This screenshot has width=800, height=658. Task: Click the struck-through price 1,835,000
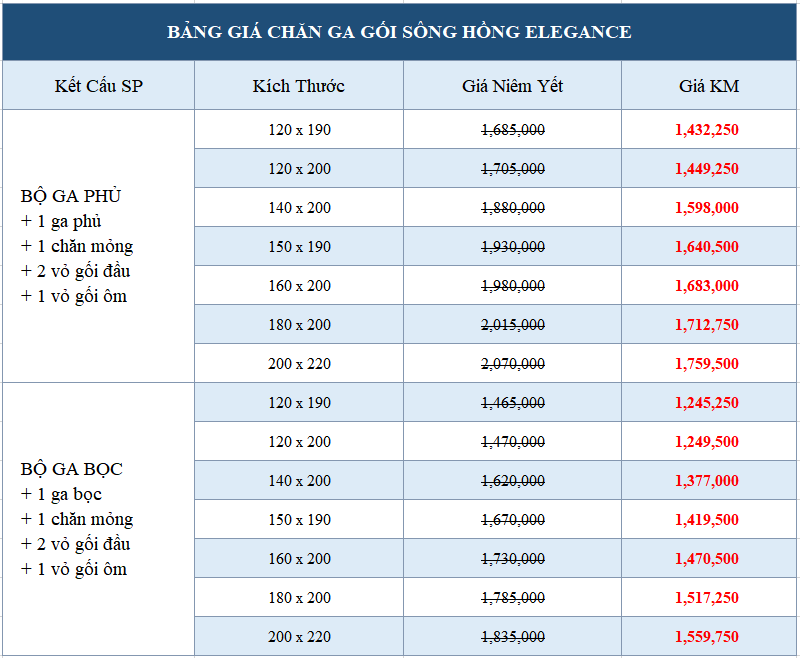coord(513,637)
